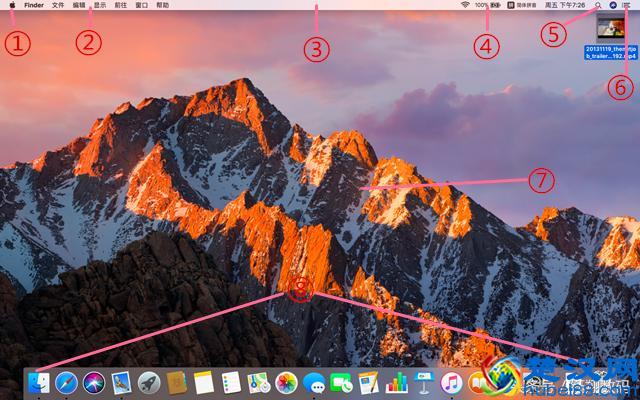
Task: Launch Safari from the Dock
Action: tap(67, 383)
